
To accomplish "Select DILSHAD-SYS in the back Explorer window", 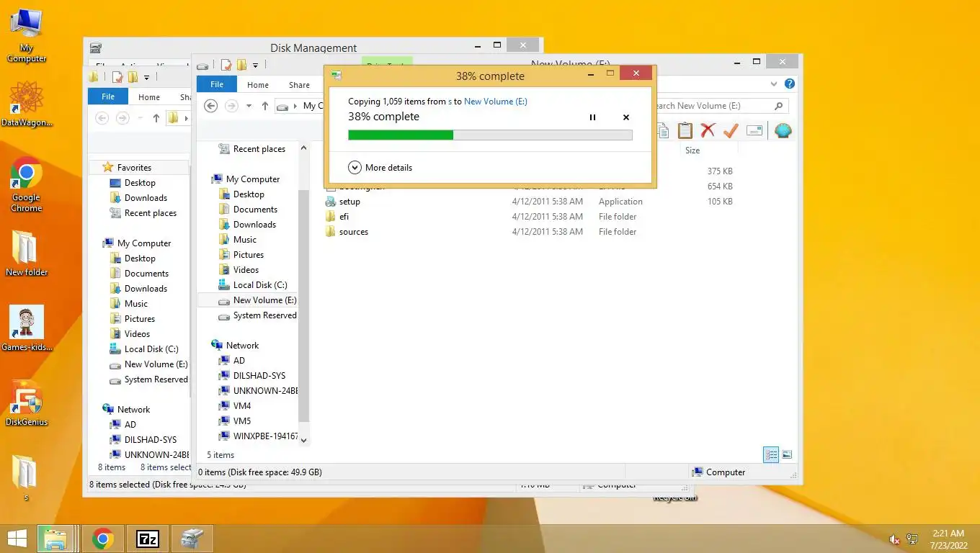I will 150,440.
